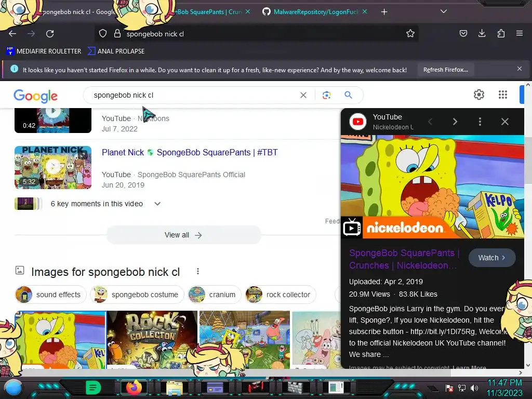Image resolution: width=532 pixels, height=399 pixels.
Task: Click the Refresh Firefox... button
Action: (x=445, y=70)
